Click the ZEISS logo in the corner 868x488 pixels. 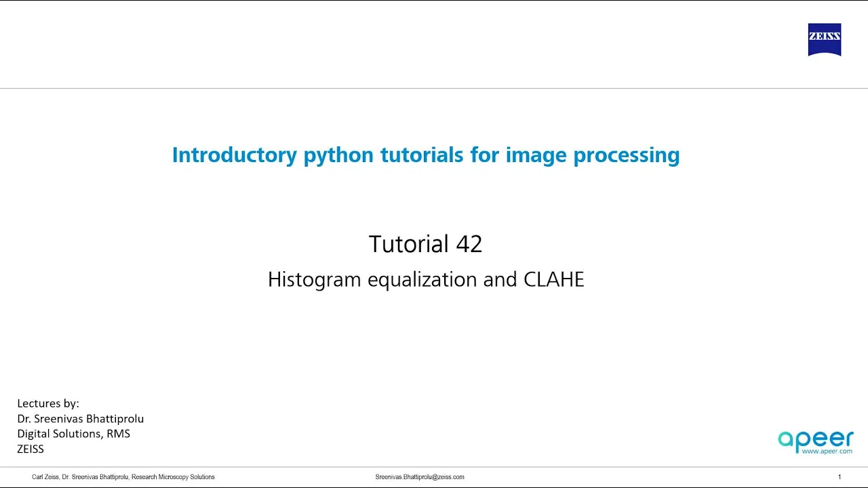point(825,39)
